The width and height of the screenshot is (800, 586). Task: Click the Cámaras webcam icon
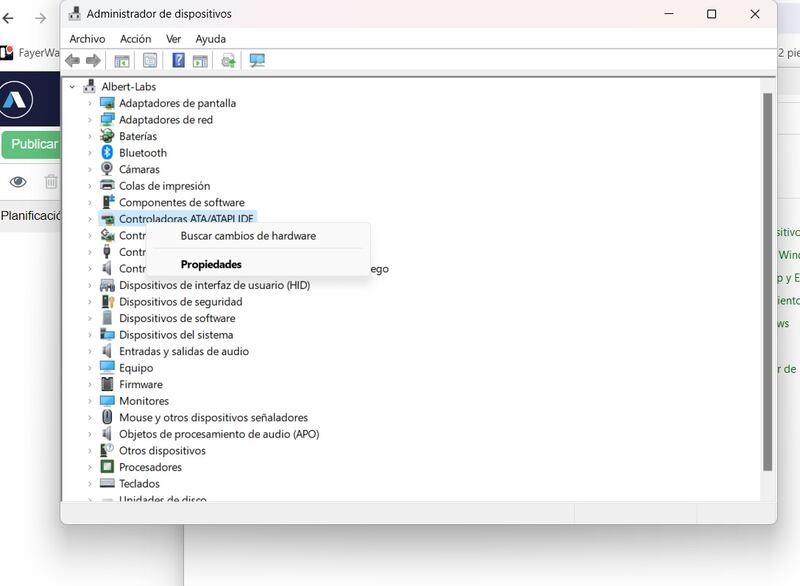(107, 169)
